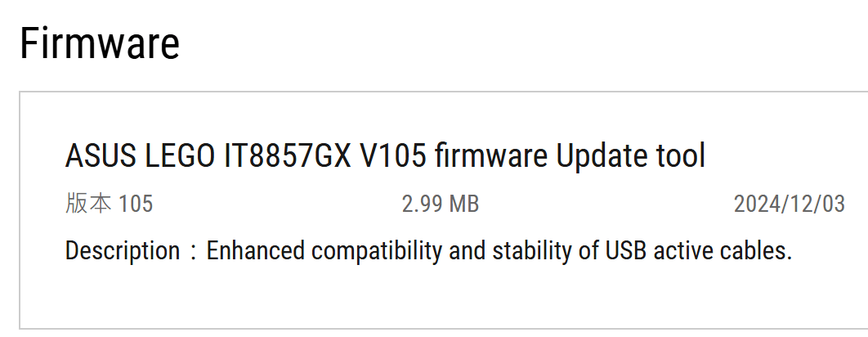Screen dimensions: 868x337
Task: Click the word LEGO in the title
Action: click(179, 156)
